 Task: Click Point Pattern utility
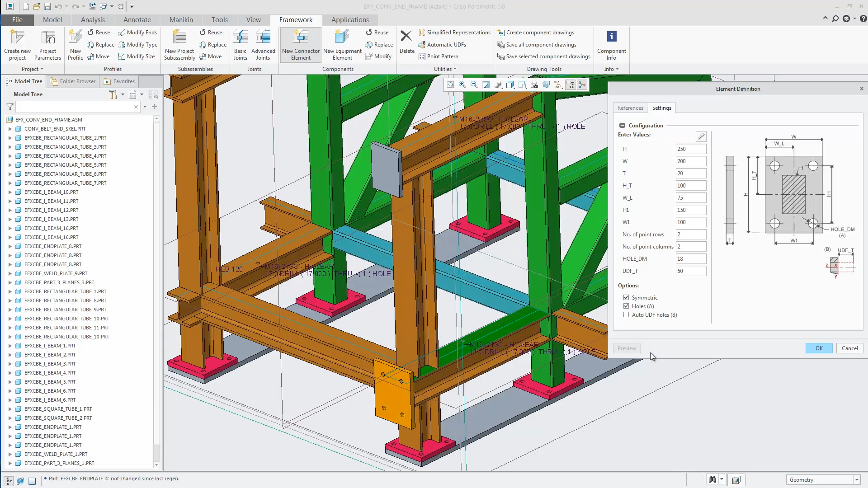(439, 56)
